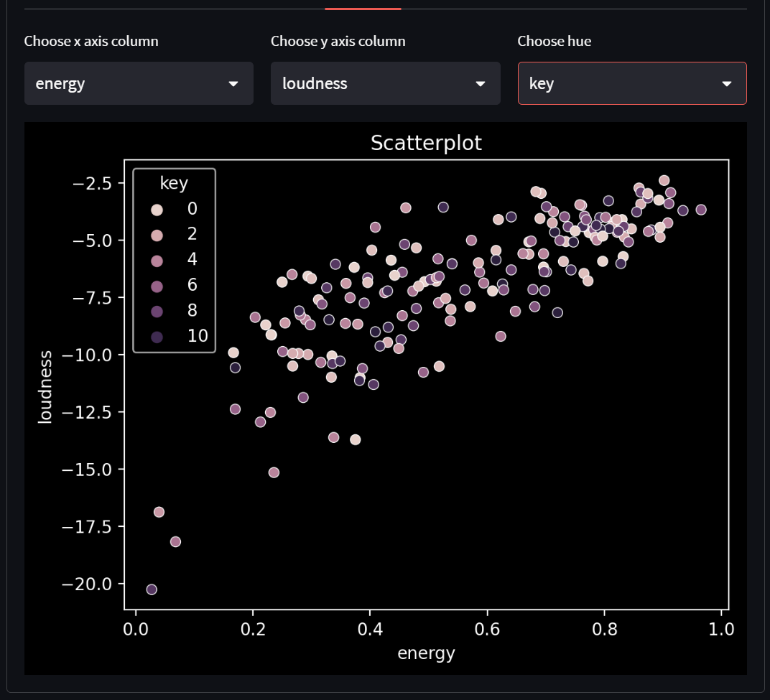
Task: Click inside the energy select input field
Action: [108, 83]
